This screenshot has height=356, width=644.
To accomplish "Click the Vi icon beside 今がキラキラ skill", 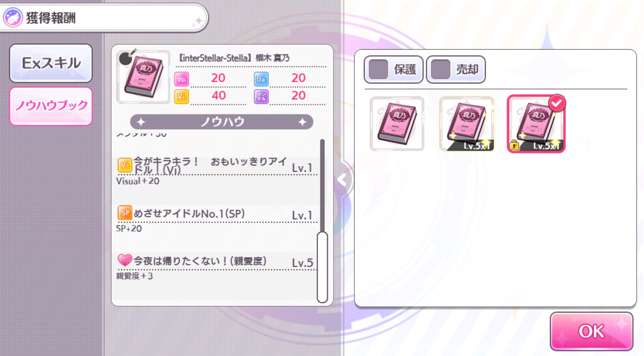I will (125, 165).
